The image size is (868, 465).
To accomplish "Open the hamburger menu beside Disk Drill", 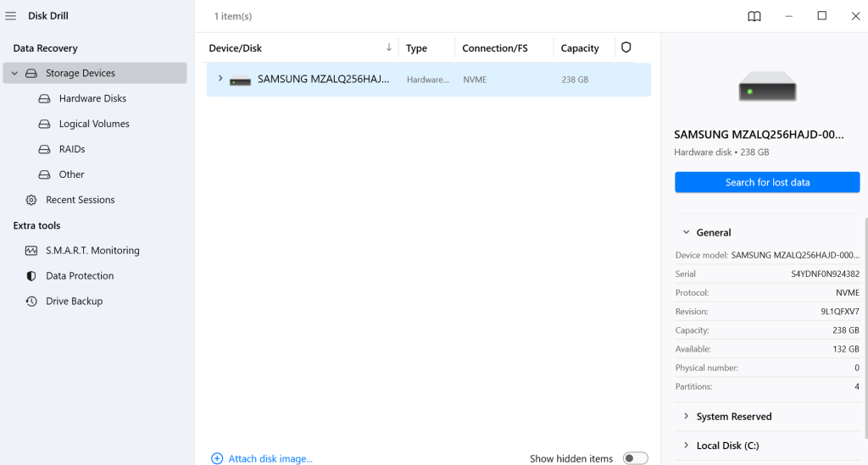I will [x=10, y=16].
